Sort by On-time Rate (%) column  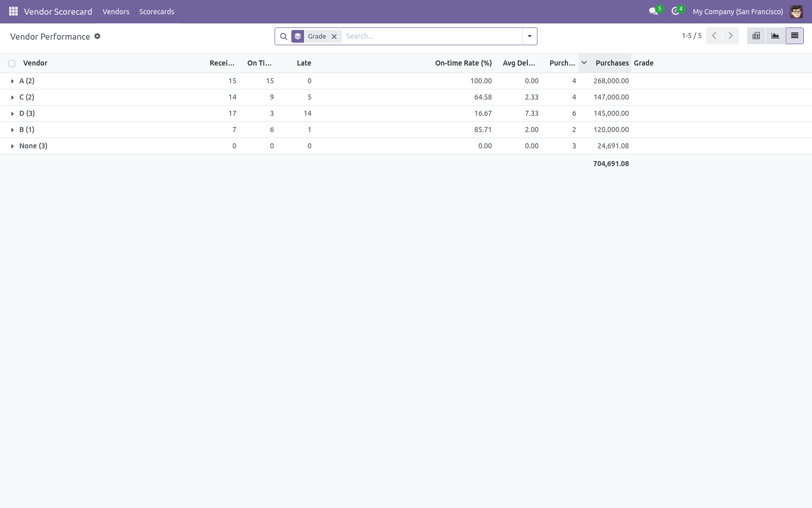(463, 63)
